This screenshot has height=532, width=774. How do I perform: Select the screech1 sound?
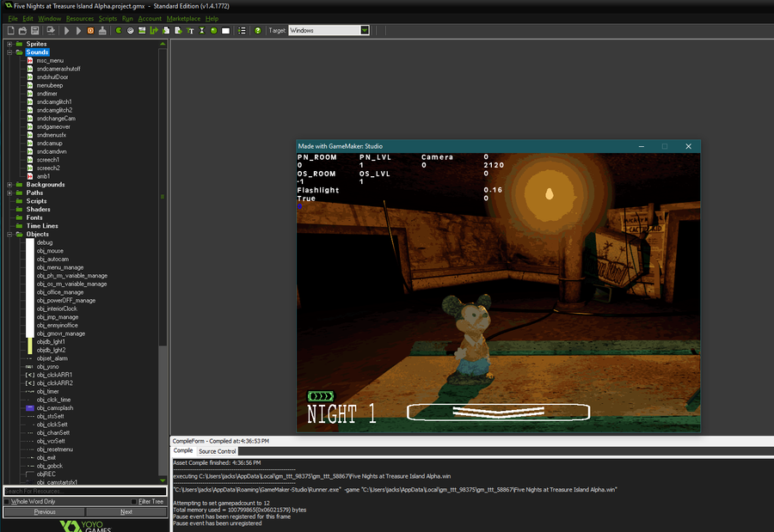point(48,160)
